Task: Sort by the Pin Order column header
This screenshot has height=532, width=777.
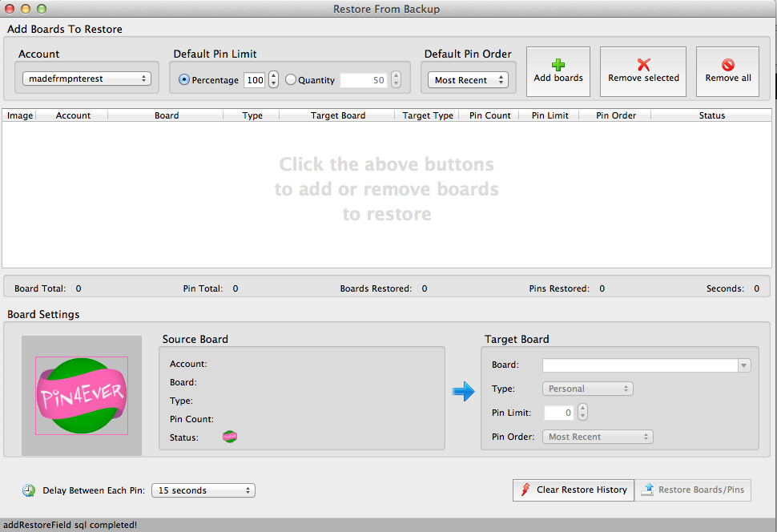Action: 616,115
